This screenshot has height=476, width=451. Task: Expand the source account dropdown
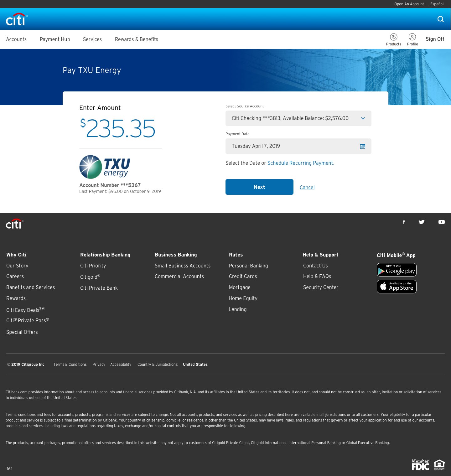(x=298, y=118)
